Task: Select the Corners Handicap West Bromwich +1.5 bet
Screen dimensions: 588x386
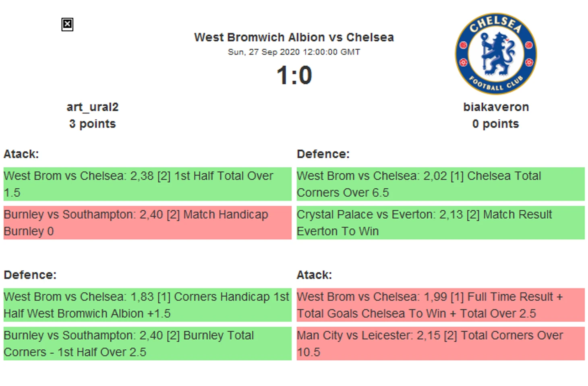Action: click(147, 305)
